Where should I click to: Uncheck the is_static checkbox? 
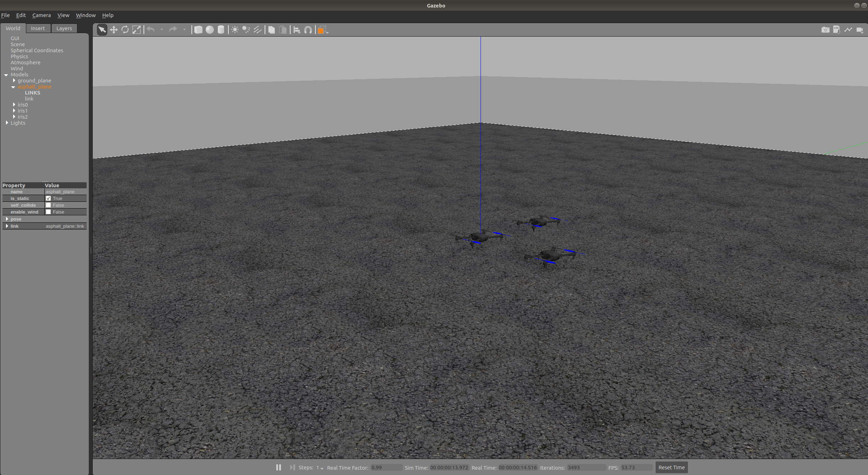click(48, 198)
